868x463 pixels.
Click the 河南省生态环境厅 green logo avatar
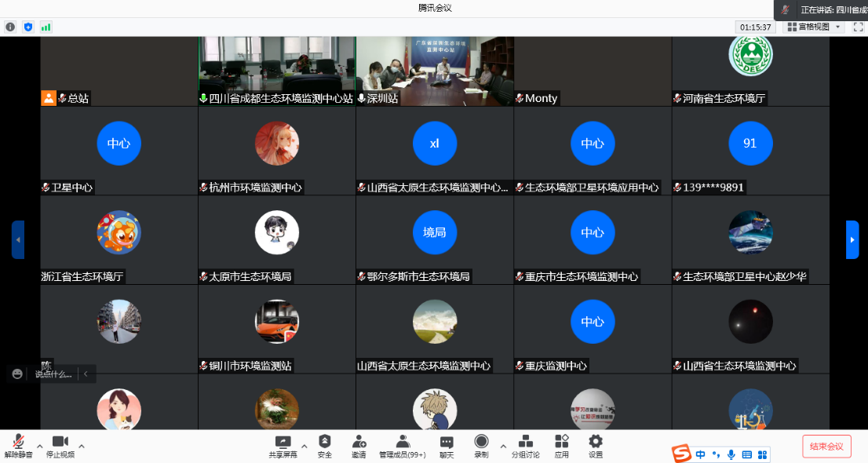[750, 56]
